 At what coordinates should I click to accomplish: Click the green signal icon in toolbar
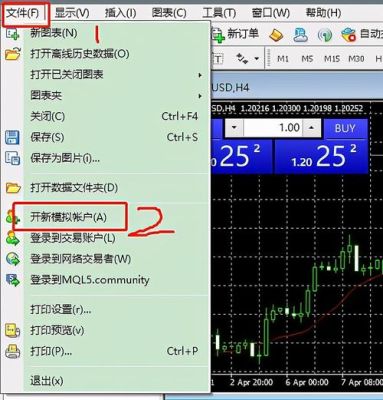[x=325, y=35]
